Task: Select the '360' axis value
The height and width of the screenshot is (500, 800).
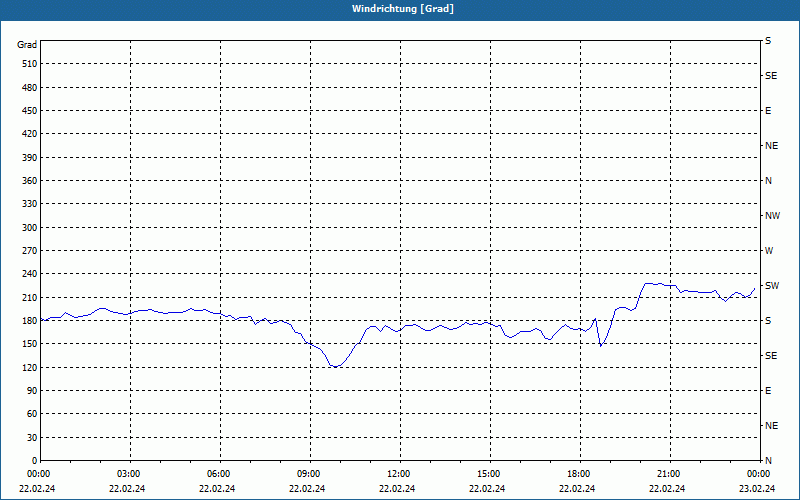Action: click(31, 181)
